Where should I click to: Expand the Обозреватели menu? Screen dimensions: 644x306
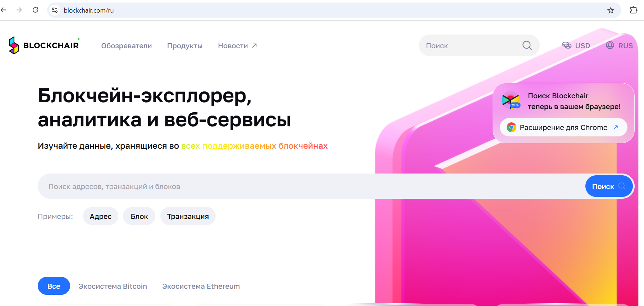(x=126, y=46)
